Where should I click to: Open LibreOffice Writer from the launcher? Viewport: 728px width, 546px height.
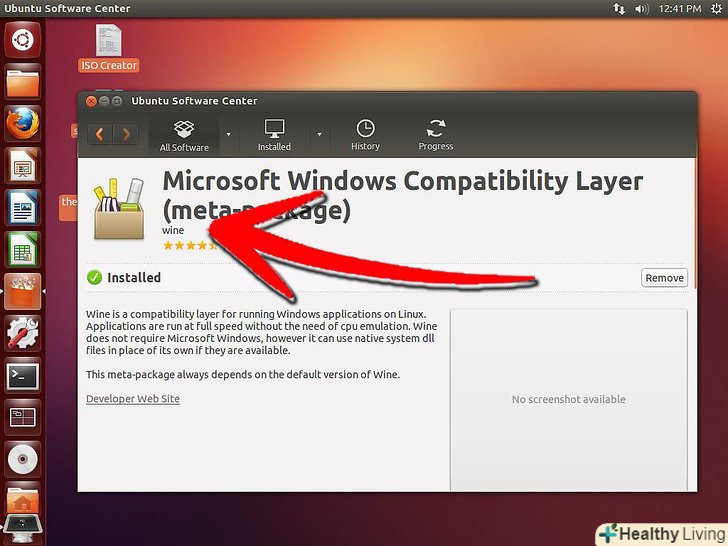pos(23,208)
